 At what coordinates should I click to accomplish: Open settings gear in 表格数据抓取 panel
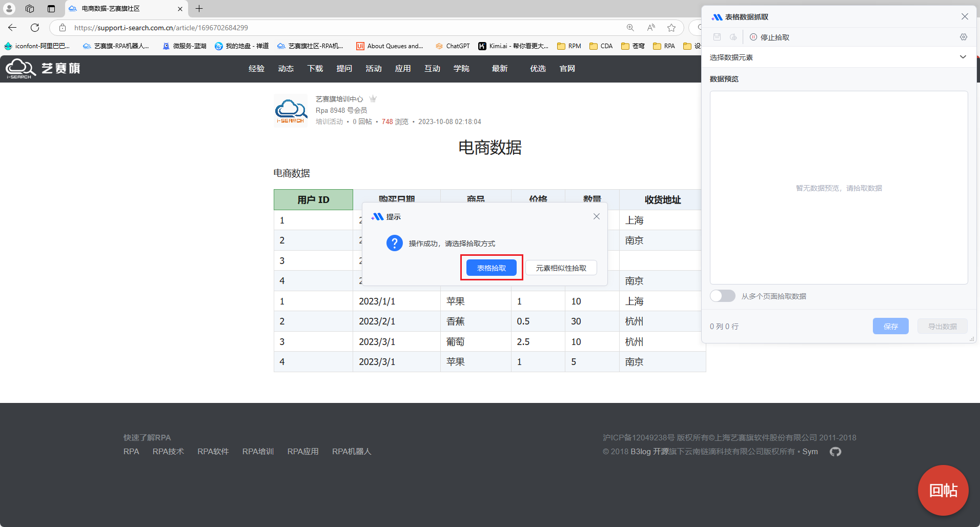click(x=963, y=37)
